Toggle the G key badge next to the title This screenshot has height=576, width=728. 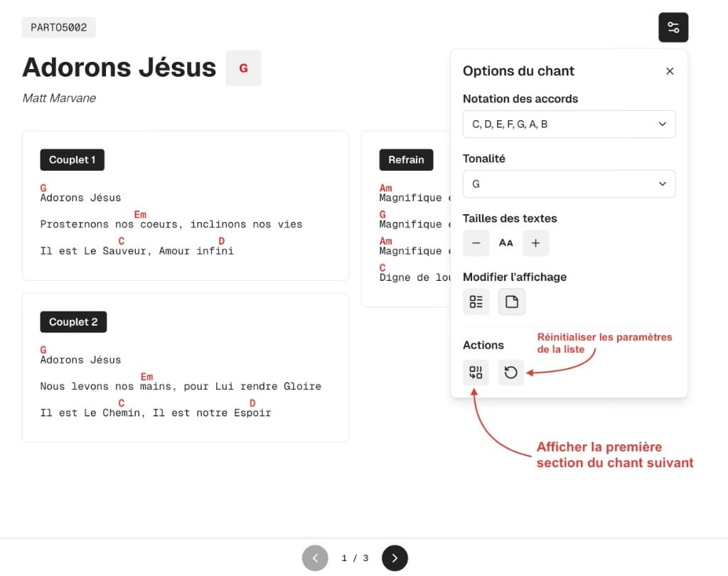pos(243,68)
